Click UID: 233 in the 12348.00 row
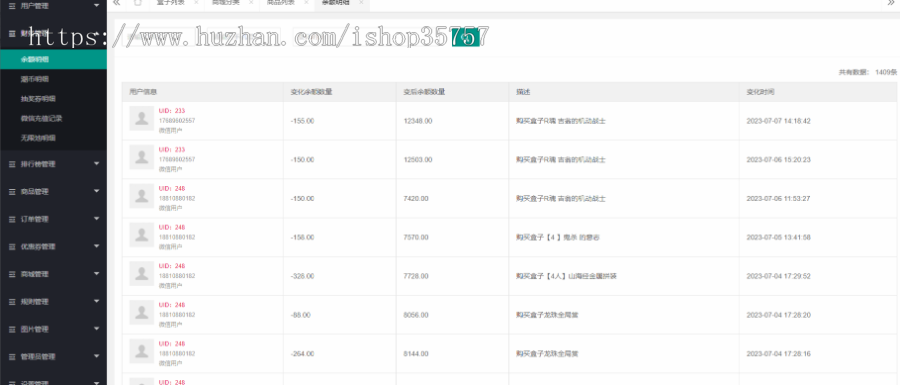The height and width of the screenshot is (385, 900). (x=172, y=111)
